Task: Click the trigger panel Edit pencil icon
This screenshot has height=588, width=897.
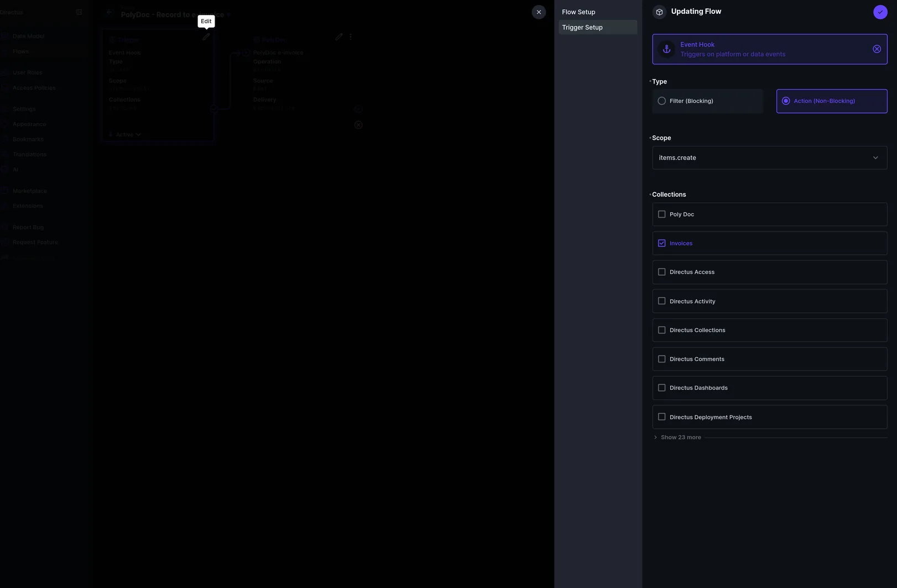Action: click(x=206, y=37)
